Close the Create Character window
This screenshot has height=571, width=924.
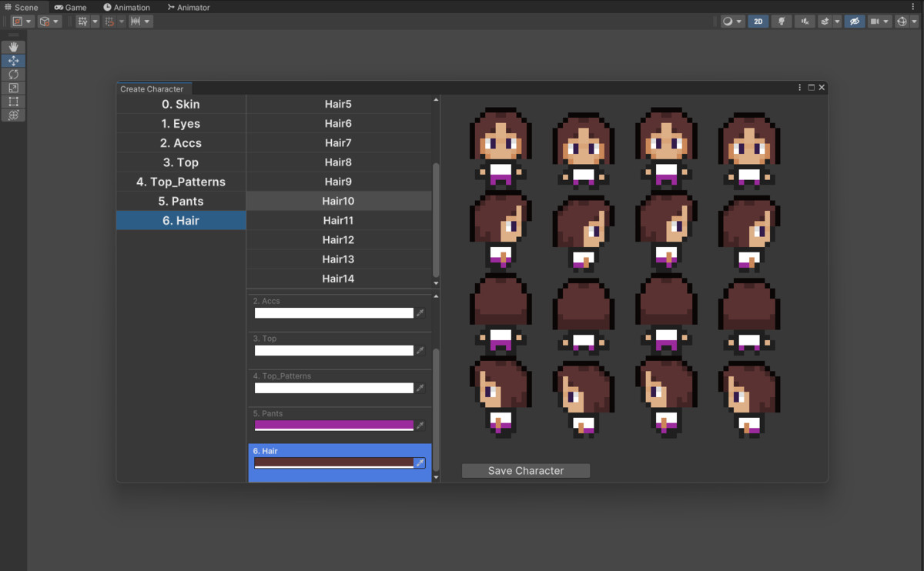pyautogui.click(x=822, y=88)
